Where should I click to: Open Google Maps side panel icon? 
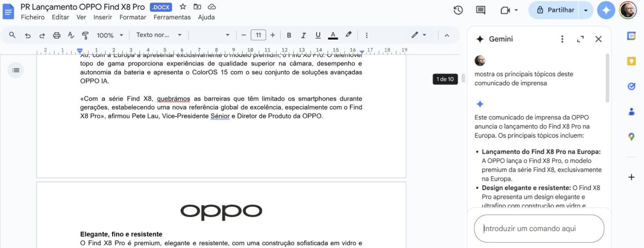632,137
